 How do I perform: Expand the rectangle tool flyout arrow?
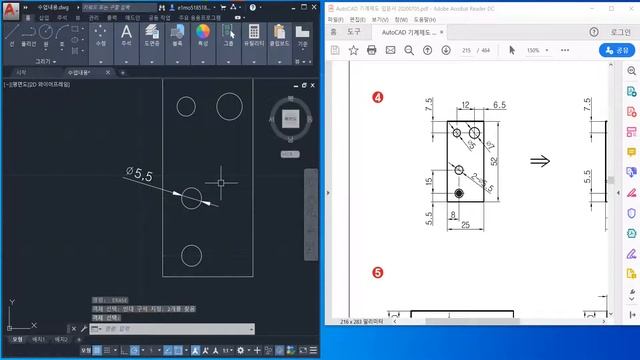(83, 29)
